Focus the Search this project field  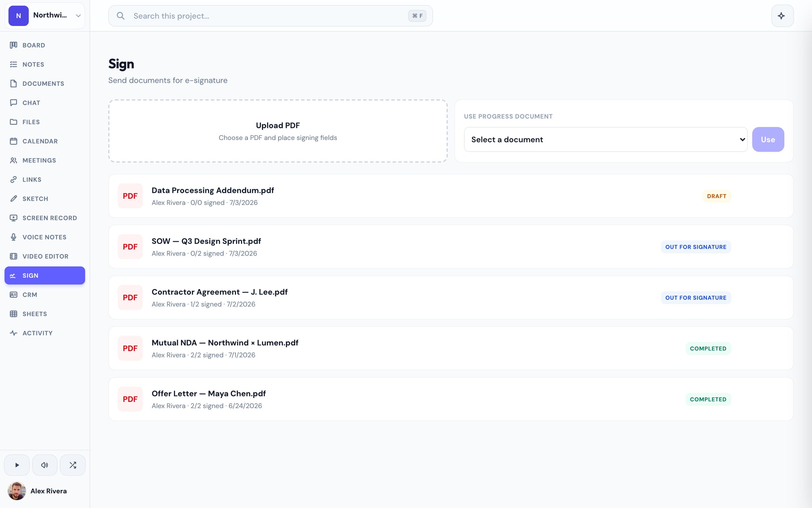[270, 16]
